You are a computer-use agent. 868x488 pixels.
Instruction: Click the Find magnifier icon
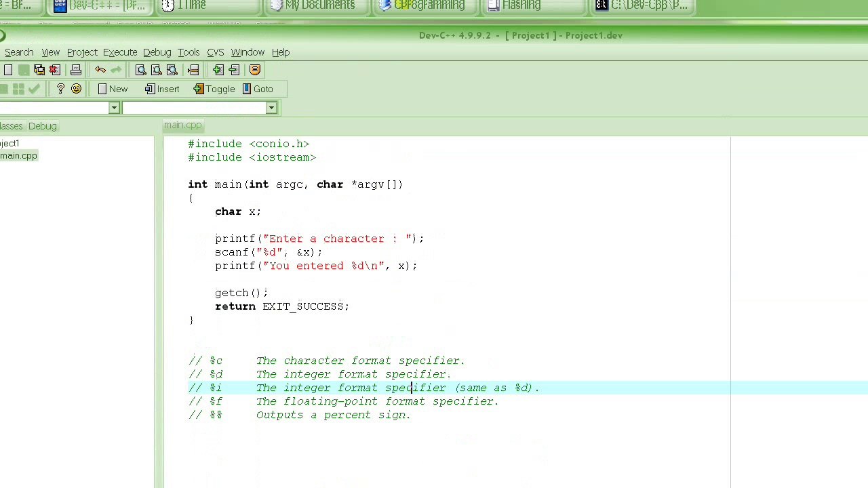pos(141,70)
